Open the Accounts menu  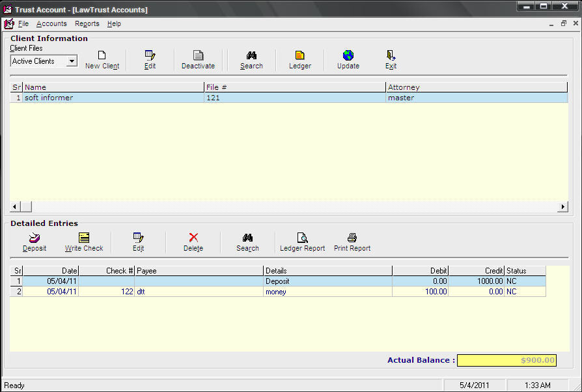point(51,23)
